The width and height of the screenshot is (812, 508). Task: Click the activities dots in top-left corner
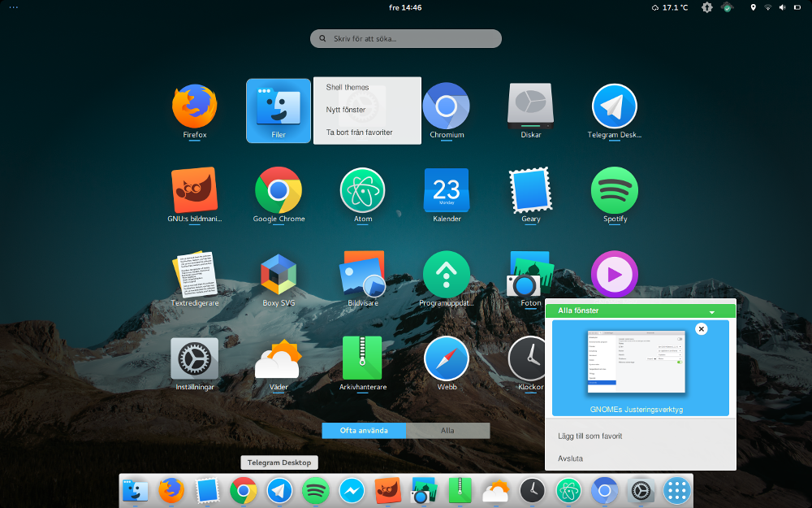pos(14,7)
